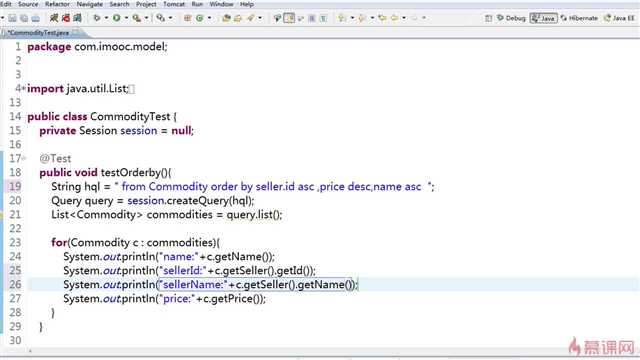
Task: Expand the folded imports on line 4
Action: pyautogui.click(x=24, y=88)
